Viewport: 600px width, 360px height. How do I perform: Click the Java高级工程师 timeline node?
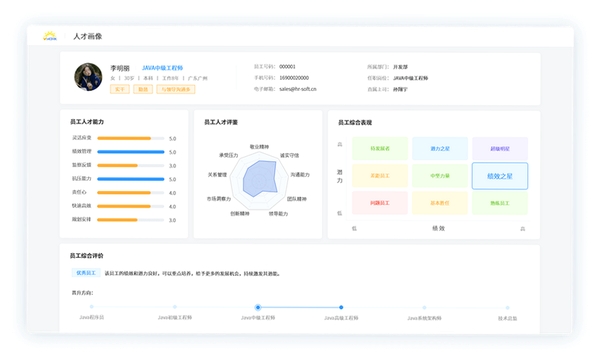click(x=341, y=307)
